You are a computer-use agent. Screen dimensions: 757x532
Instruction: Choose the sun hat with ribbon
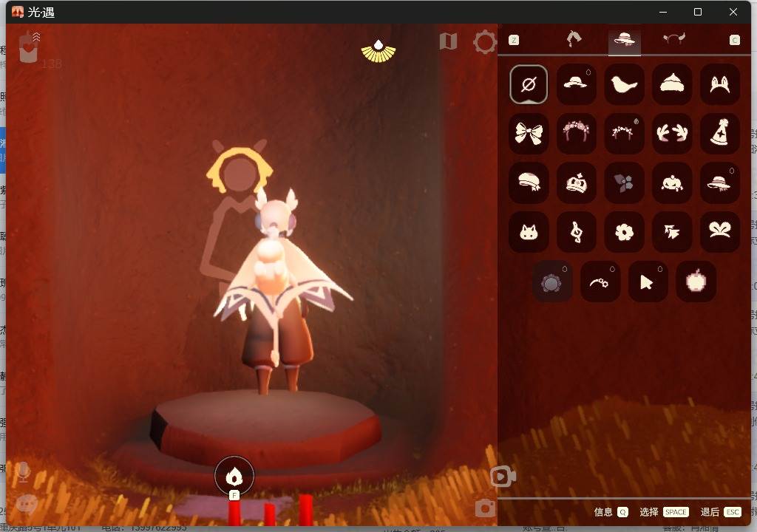pyautogui.click(x=719, y=183)
